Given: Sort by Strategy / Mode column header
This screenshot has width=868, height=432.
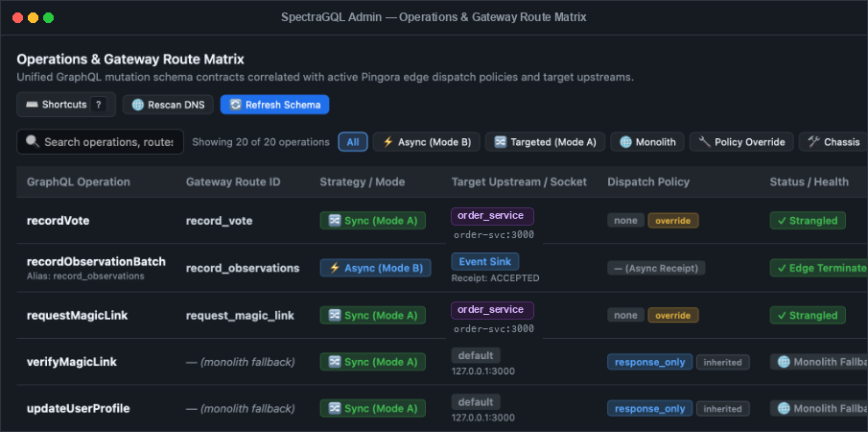Looking at the screenshot, I should tap(362, 181).
